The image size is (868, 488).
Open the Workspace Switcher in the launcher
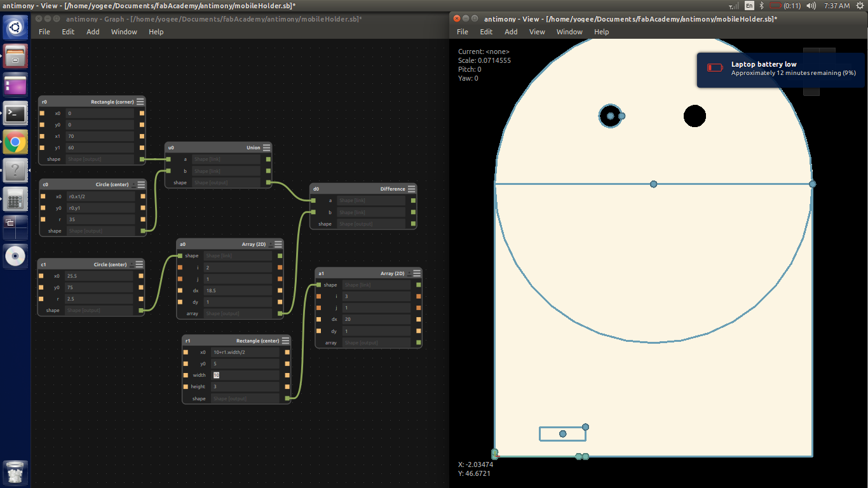(15, 227)
